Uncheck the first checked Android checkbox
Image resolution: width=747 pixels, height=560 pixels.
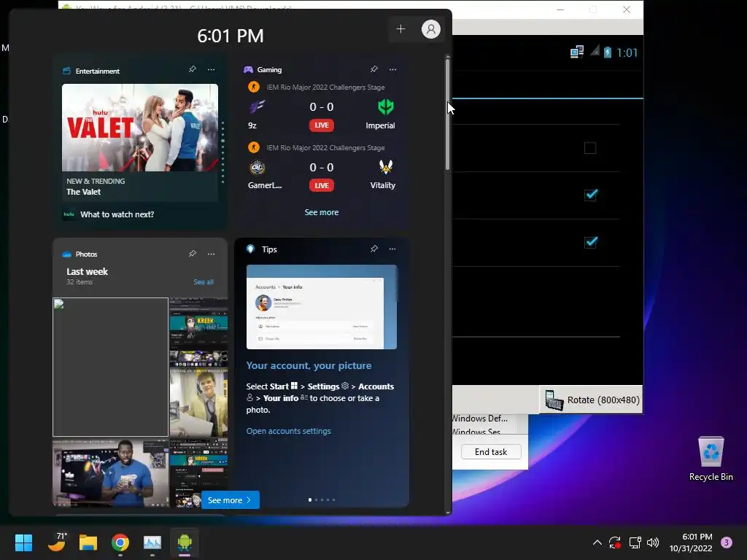click(x=591, y=195)
